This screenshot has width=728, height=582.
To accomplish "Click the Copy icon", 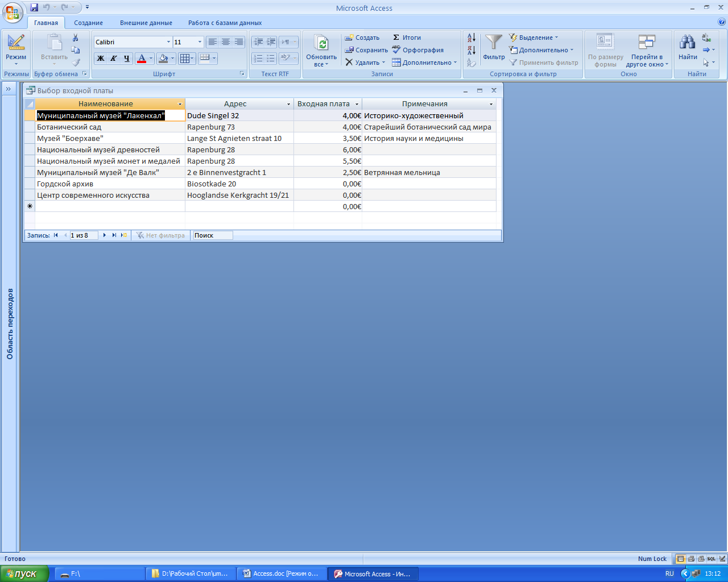I will point(75,50).
